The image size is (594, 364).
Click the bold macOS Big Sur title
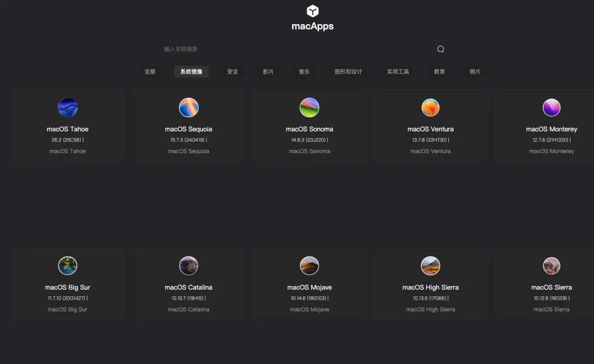point(68,288)
